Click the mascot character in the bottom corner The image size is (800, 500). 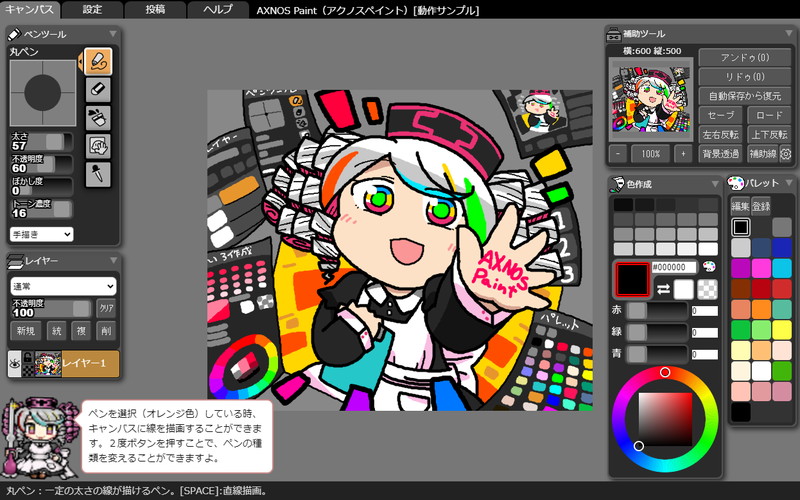tap(39, 436)
